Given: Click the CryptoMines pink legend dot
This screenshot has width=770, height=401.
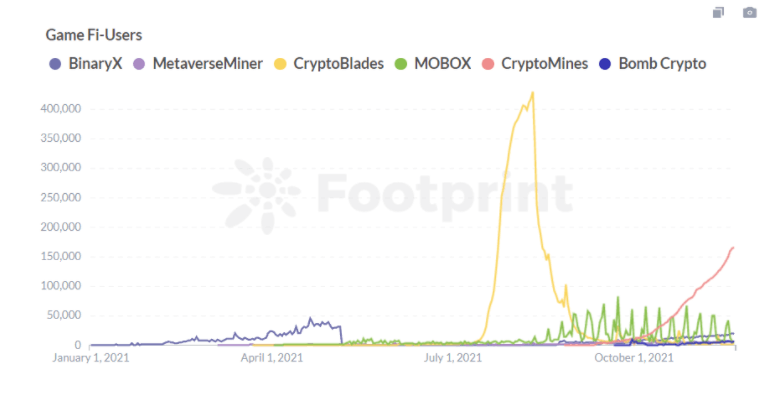Looking at the screenshot, I should 487,64.
